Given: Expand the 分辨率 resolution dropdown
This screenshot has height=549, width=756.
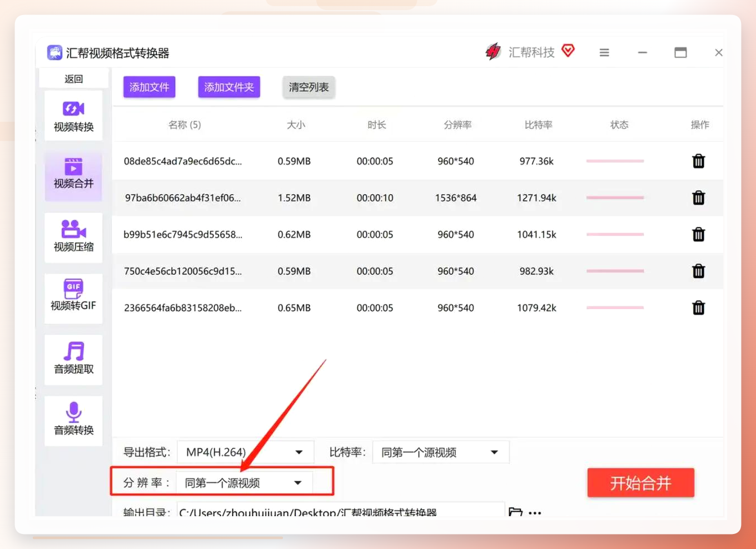Looking at the screenshot, I should [245, 483].
